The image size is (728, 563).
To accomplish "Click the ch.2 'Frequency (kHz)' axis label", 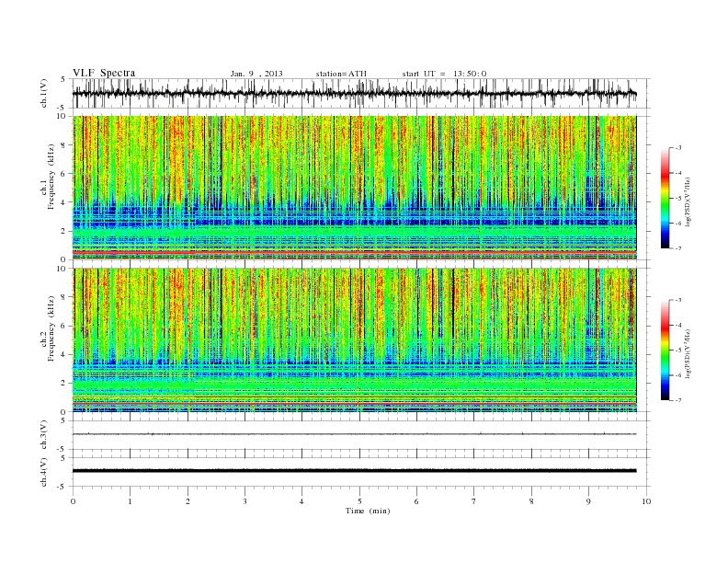I will (x=51, y=328).
